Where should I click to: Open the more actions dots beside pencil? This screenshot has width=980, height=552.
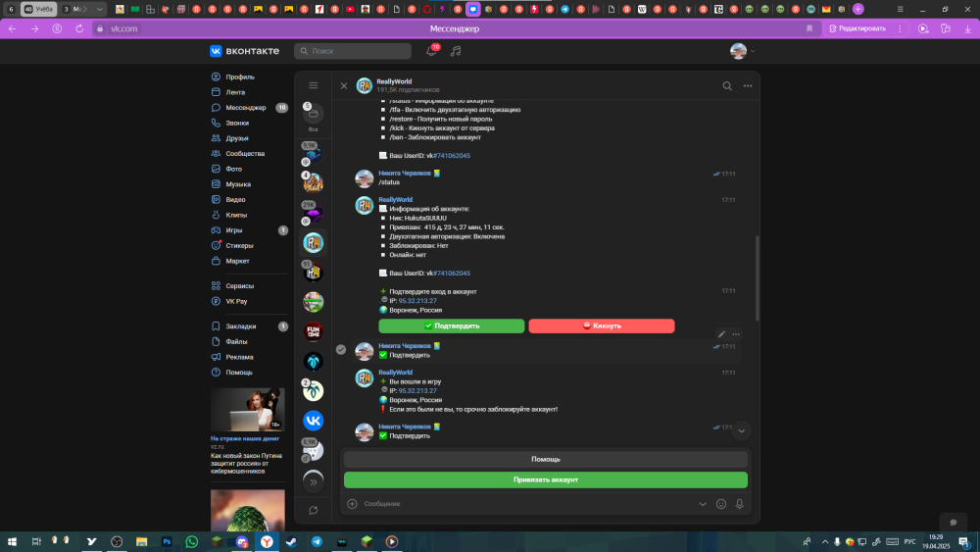coord(736,334)
